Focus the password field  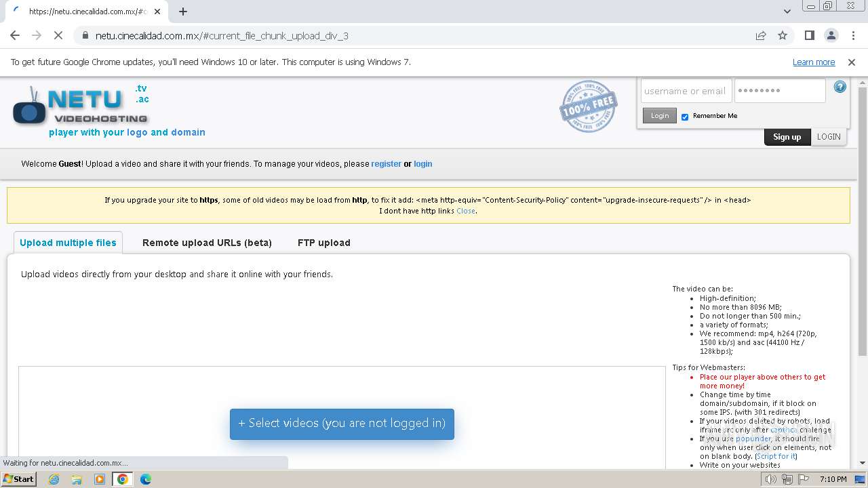pyautogui.click(x=780, y=91)
